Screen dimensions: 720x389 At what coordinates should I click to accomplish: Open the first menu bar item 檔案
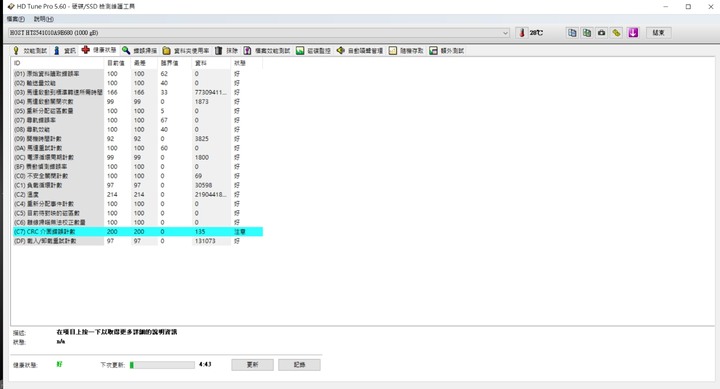16,19
